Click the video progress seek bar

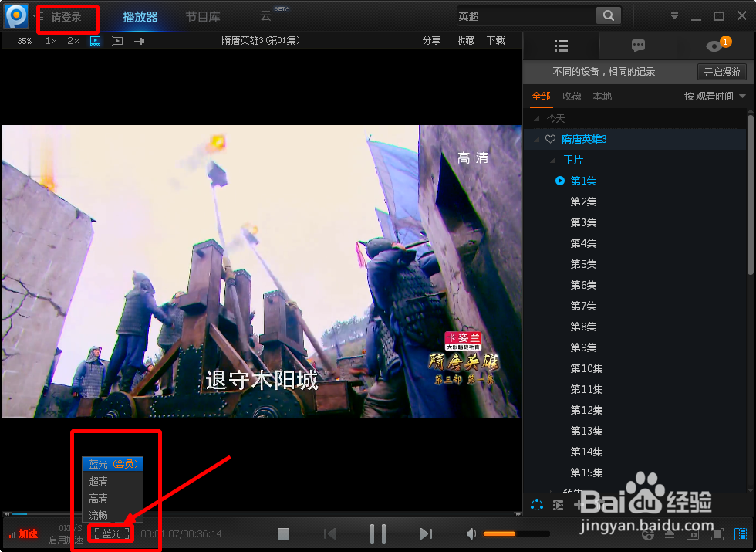tap(263, 514)
